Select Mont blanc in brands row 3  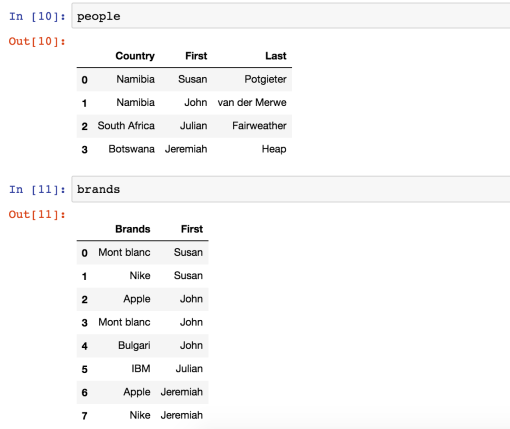click(x=124, y=322)
